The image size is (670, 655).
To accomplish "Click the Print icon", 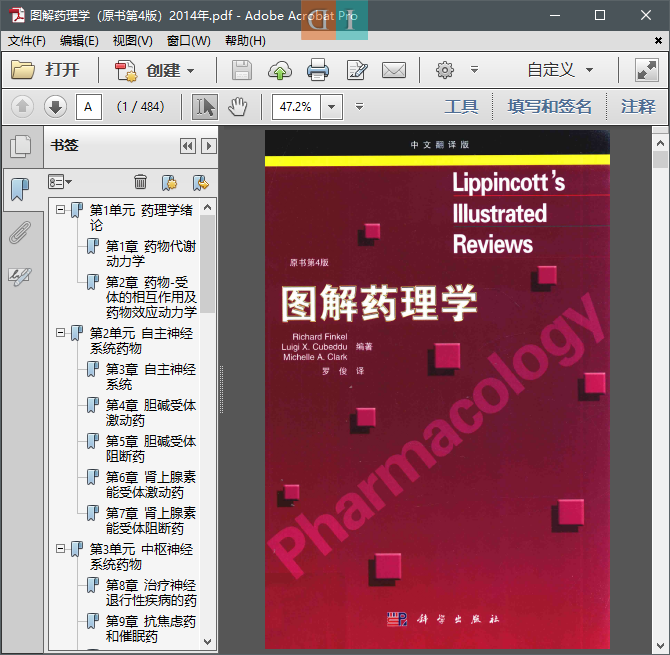I will coord(318,70).
